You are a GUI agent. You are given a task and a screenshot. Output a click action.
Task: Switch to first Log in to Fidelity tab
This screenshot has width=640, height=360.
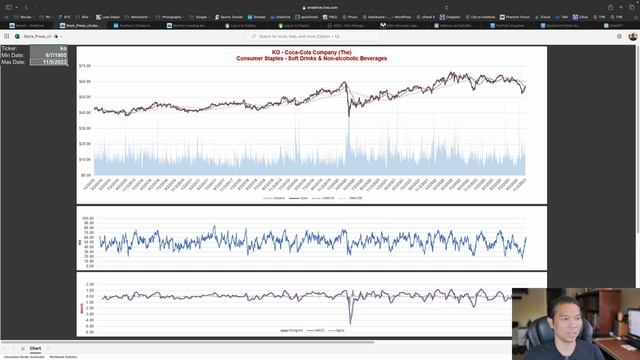[241, 25]
